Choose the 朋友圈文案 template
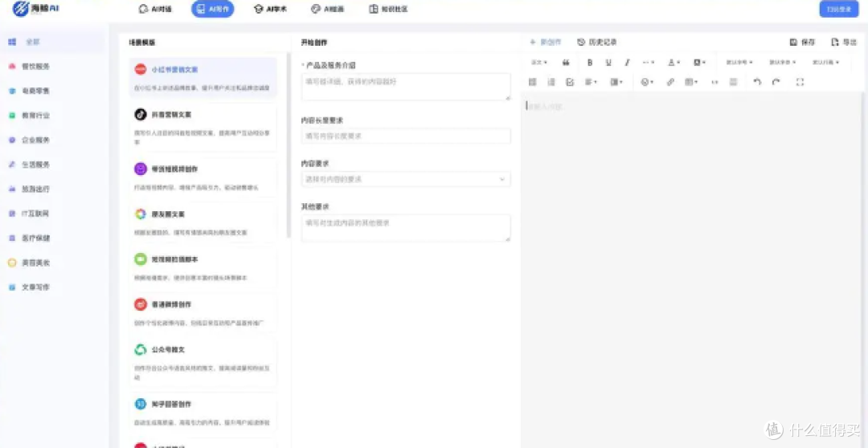This screenshot has width=868, height=448. (203, 222)
